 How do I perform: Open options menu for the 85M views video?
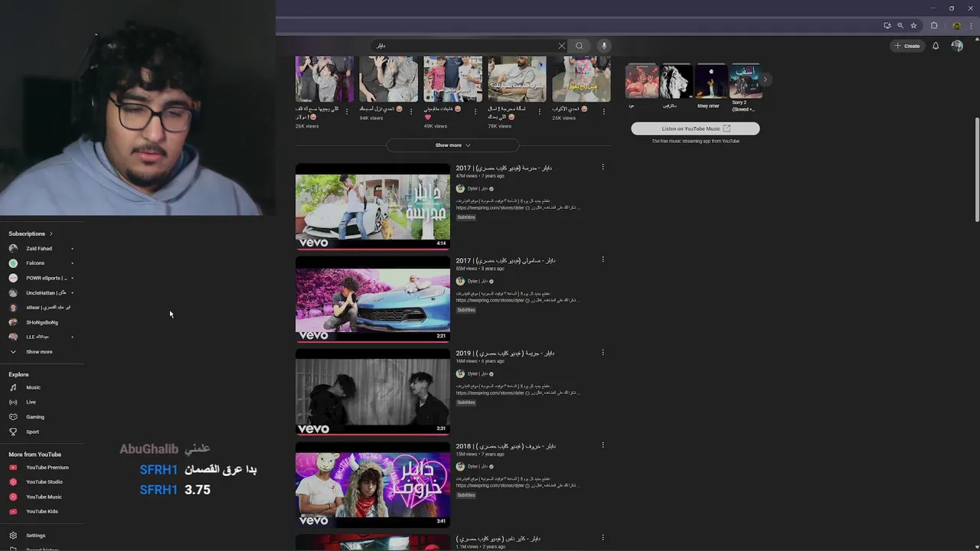(603, 259)
